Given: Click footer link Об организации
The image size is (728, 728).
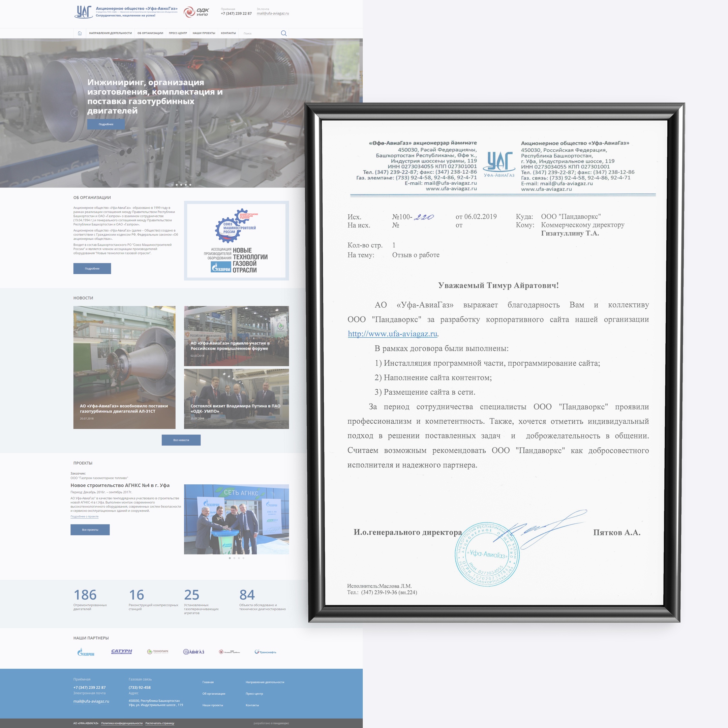Looking at the screenshot, I should point(214,694).
